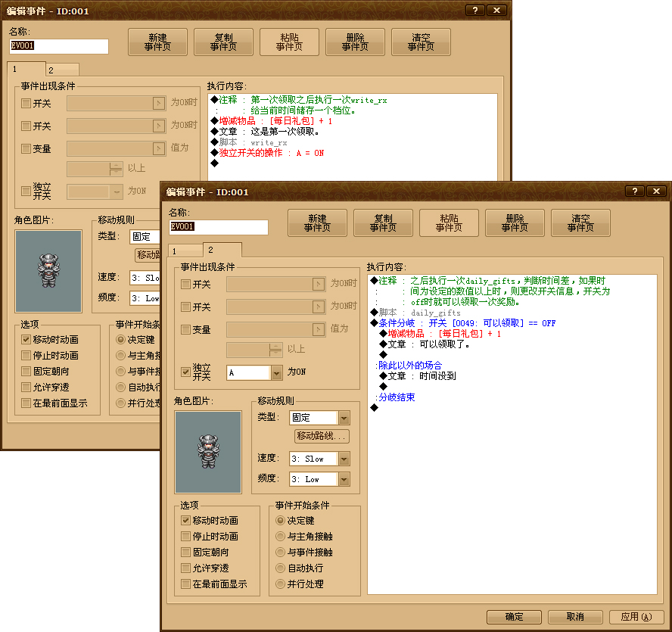Click 删除事件页 in the back window

click(x=355, y=42)
